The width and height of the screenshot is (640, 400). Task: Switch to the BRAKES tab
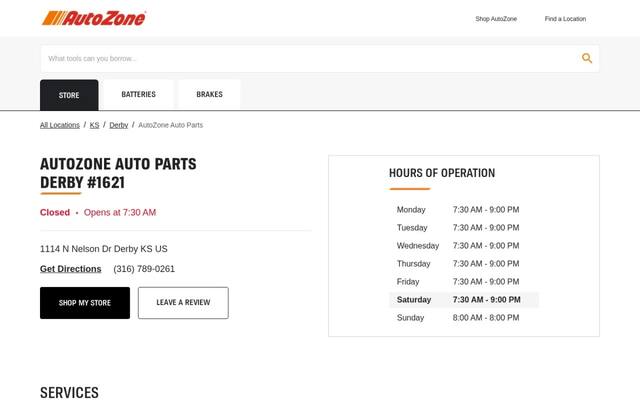coord(209,94)
